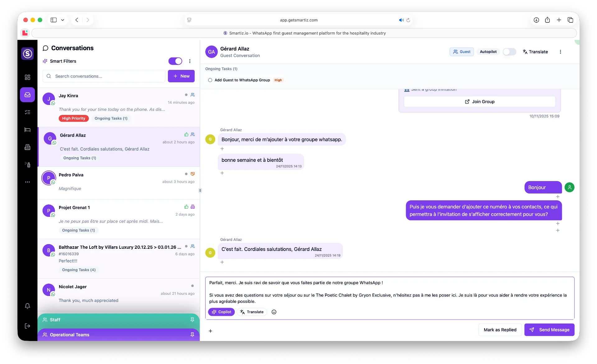Screen dimensions: 597x364
Task: Click the Search conversations field
Action: pyautogui.click(x=104, y=76)
